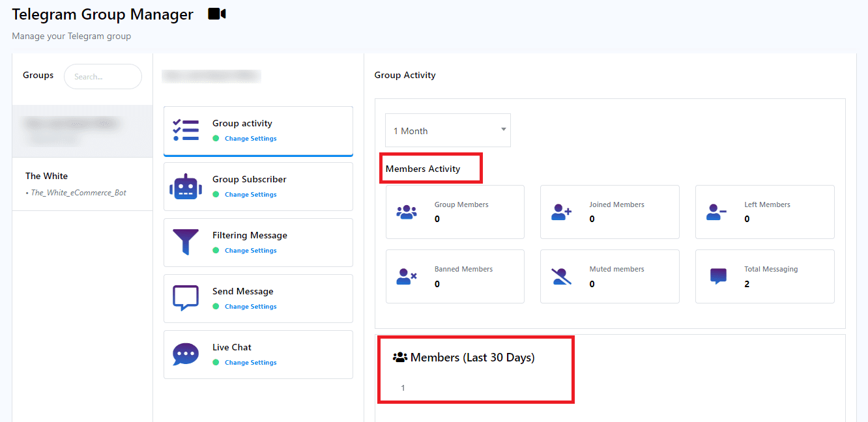Click the Left Members icon
Image resolution: width=868 pixels, height=422 pixels.
pos(716,212)
